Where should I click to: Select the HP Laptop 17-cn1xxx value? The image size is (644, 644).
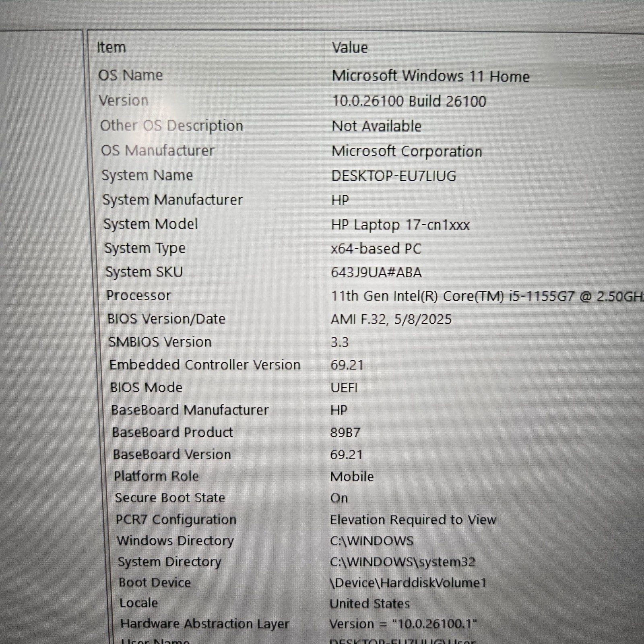click(400, 225)
